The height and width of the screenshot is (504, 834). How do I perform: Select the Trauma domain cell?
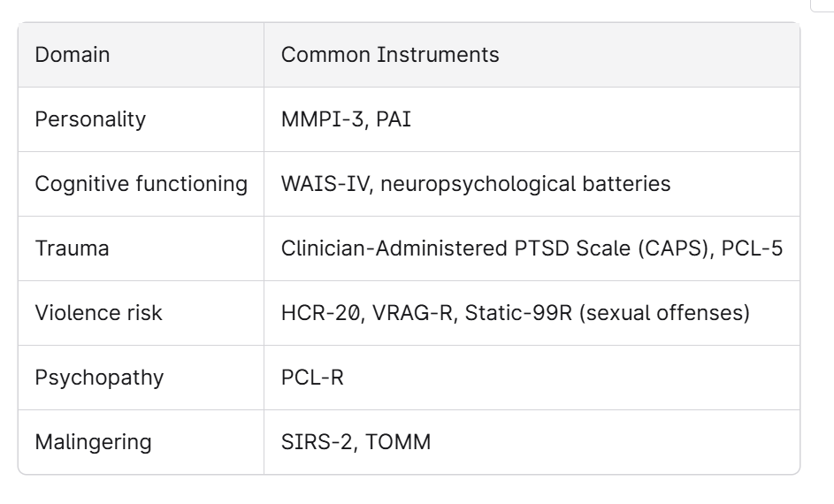click(141, 248)
